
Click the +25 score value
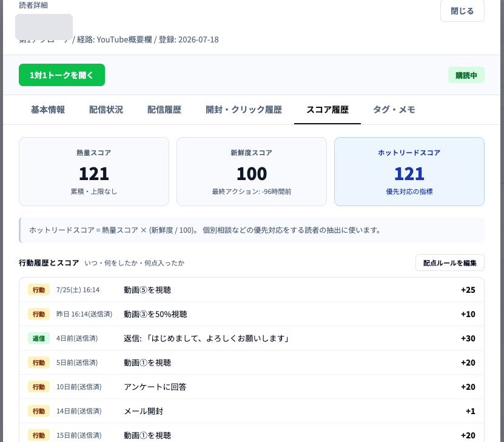coord(468,290)
